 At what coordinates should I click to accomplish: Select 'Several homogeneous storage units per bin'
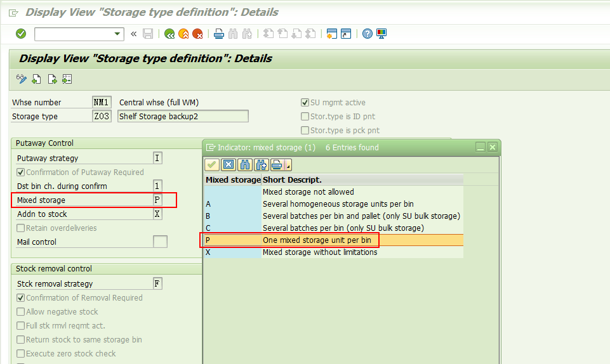point(334,204)
